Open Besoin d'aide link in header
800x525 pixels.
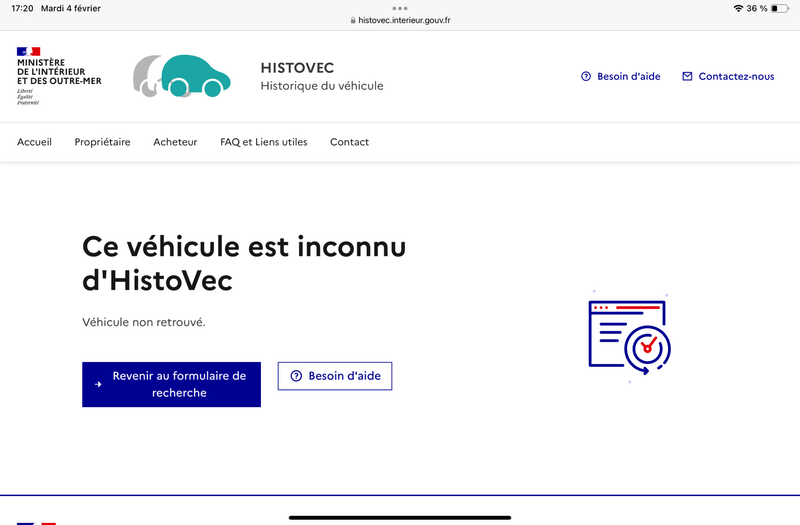[x=620, y=77]
